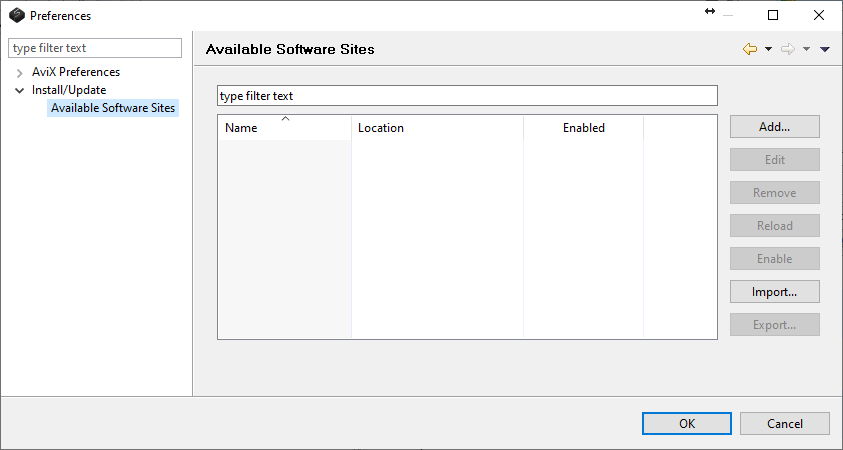
Task: Expand the AviX Preferences tree node
Action: coord(20,72)
